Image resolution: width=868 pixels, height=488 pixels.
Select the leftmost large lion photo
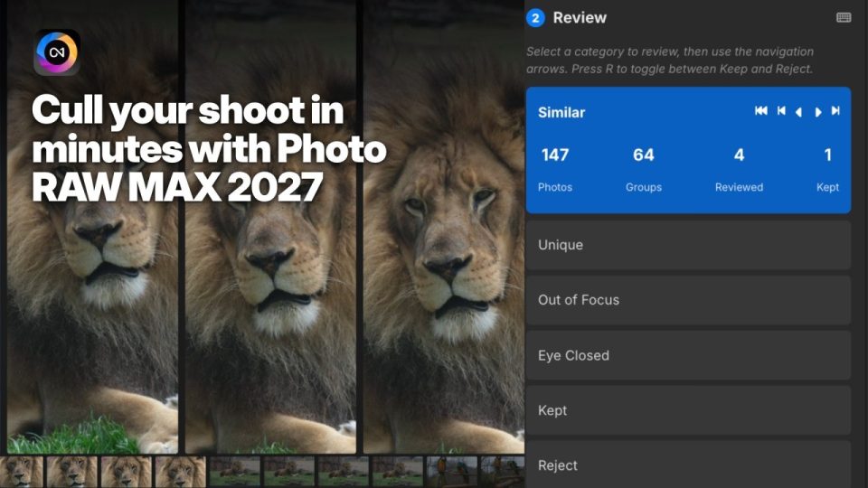[92, 227]
